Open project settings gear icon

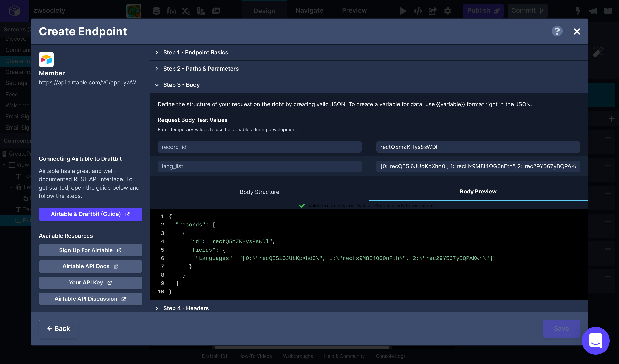447,11
